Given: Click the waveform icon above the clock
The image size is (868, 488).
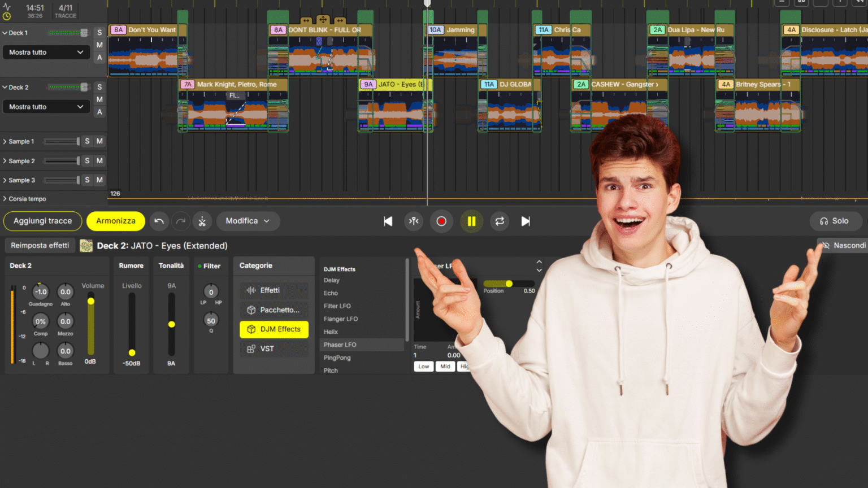Looking at the screenshot, I should click(x=7, y=7).
